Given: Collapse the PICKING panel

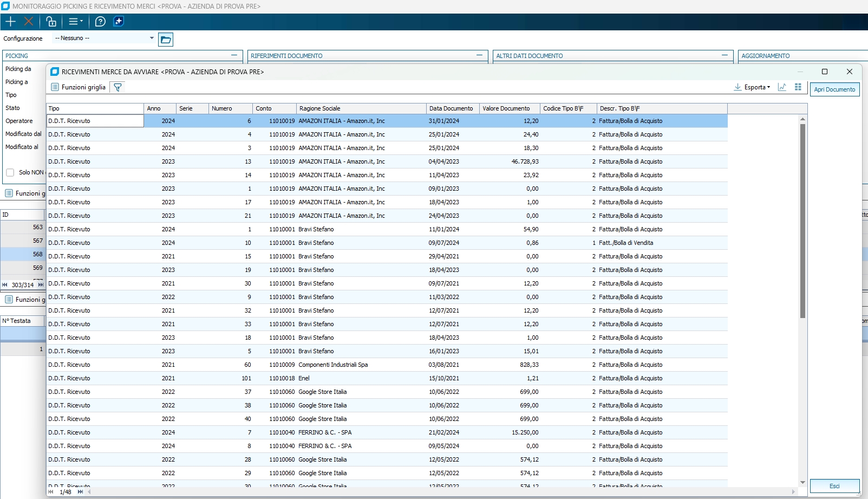Looking at the screenshot, I should point(234,55).
